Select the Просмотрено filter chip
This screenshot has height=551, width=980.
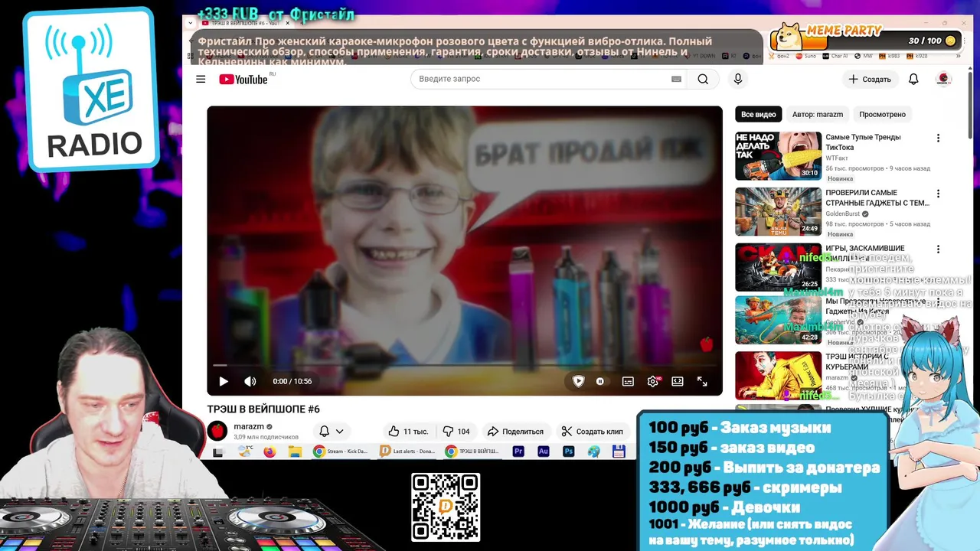click(882, 114)
